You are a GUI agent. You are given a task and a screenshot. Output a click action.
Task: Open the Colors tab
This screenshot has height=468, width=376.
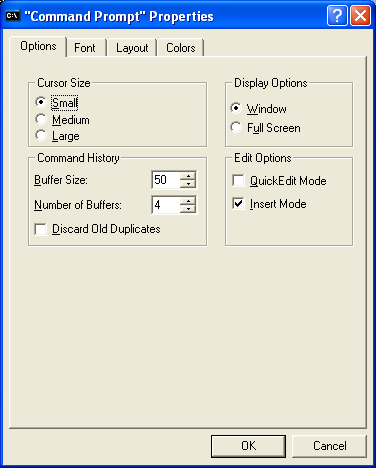181,48
